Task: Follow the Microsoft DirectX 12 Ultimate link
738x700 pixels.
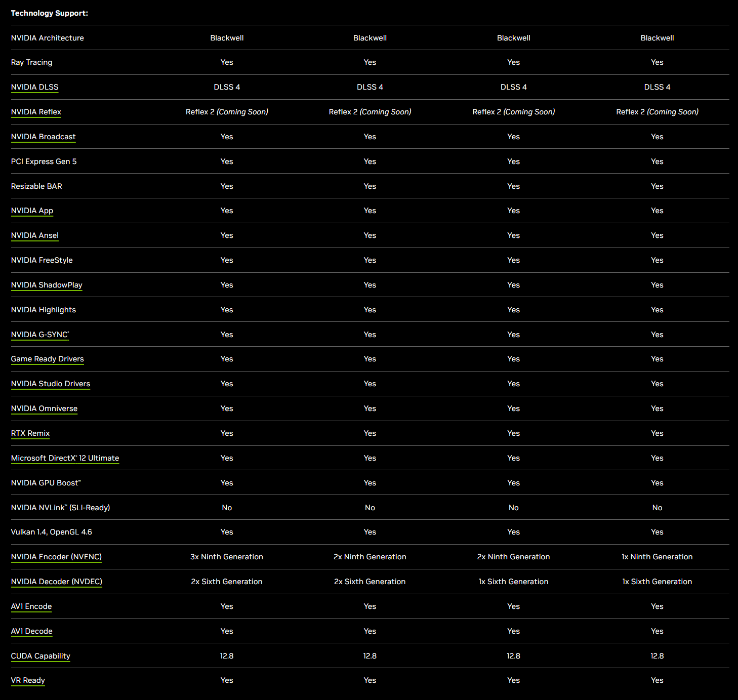Action: pos(65,458)
